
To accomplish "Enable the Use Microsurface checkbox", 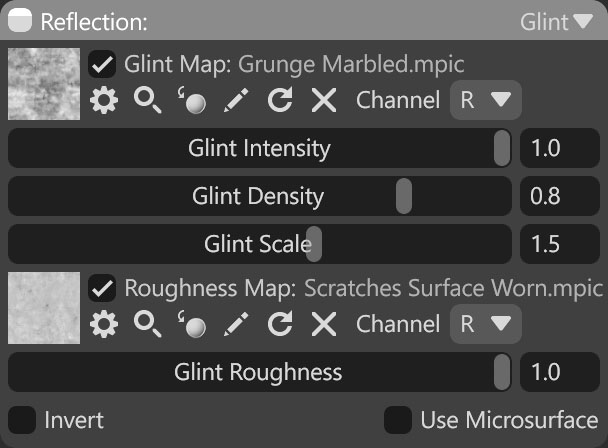I will pos(398,420).
